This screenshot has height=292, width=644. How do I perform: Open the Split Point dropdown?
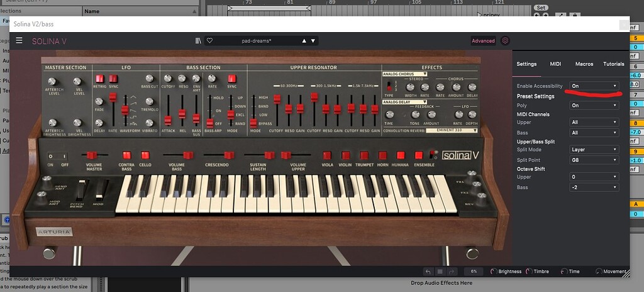594,160
